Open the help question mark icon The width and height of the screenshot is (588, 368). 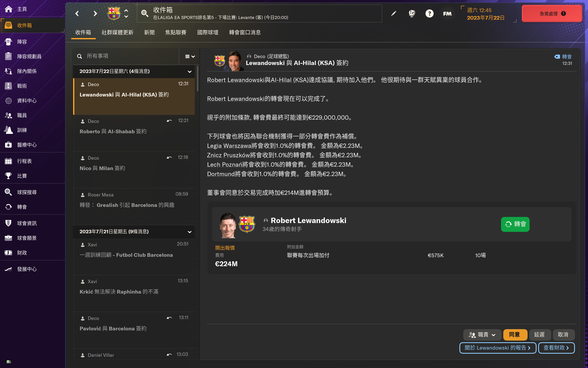pos(429,13)
